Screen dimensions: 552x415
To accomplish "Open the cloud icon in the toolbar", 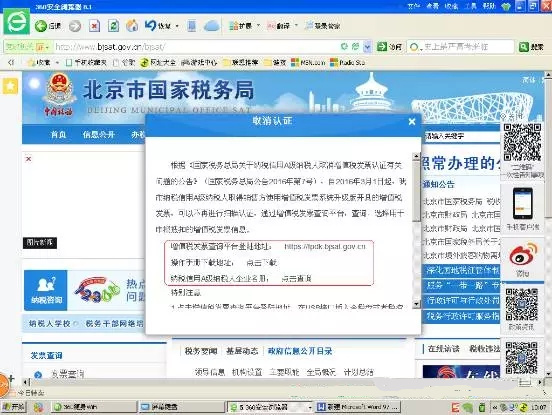I will click(x=212, y=26).
